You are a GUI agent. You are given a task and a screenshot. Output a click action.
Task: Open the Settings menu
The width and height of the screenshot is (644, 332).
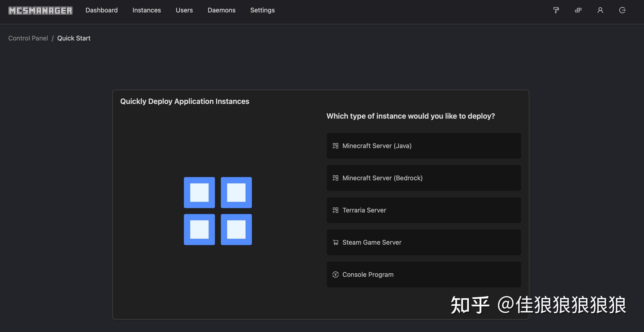[262, 10]
